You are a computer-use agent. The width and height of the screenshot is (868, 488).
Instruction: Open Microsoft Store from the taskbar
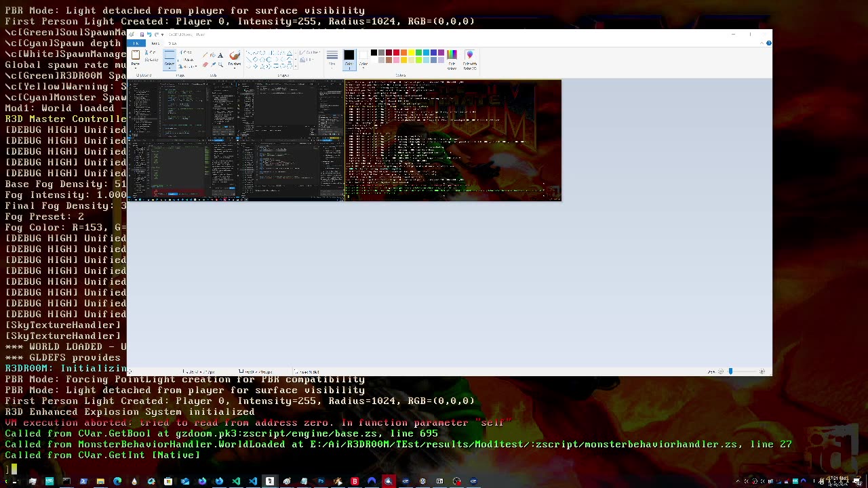tap(168, 481)
